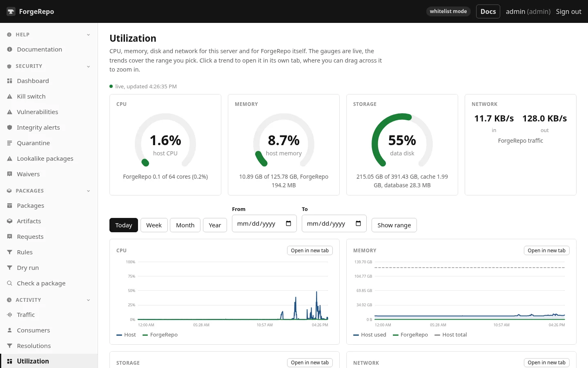Image resolution: width=588 pixels, height=368 pixels.
Task: Click the Documentation info icon in sidebar
Action: point(9,49)
